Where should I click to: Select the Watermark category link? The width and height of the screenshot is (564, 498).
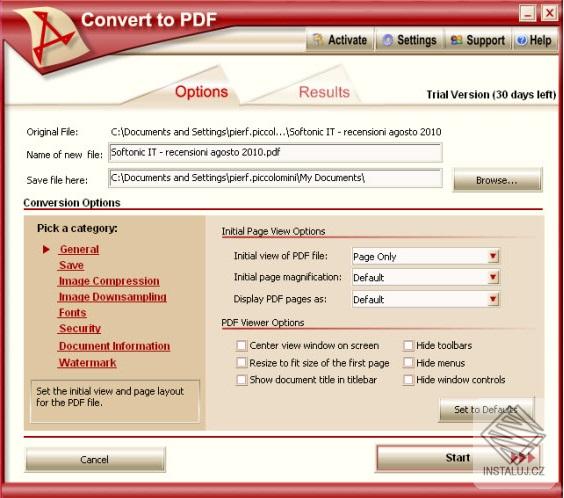tap(87, 363)
